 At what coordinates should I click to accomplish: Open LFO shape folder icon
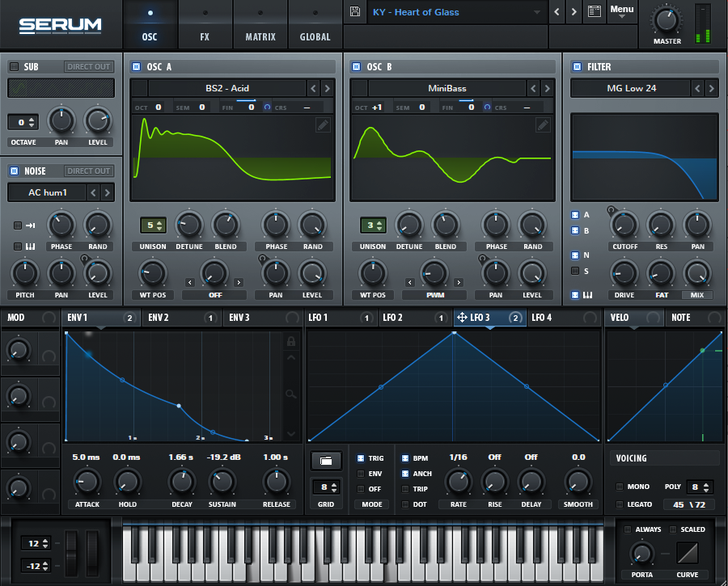[326, 461]
